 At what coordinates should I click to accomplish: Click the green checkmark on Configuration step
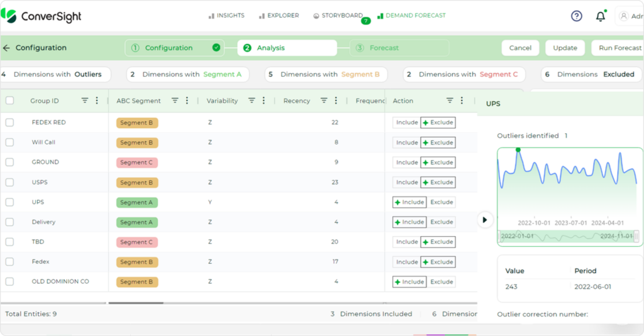click(x=216, y=48)
